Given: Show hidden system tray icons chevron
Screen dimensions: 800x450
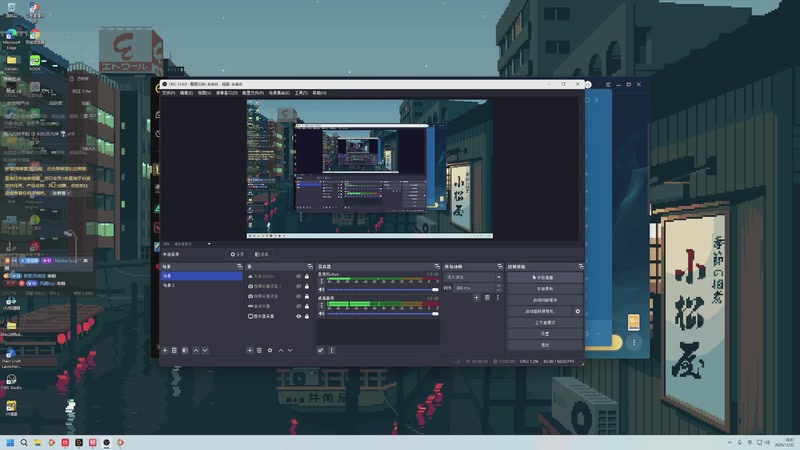Looking at the screenshot, I should [x=729, y=442].
